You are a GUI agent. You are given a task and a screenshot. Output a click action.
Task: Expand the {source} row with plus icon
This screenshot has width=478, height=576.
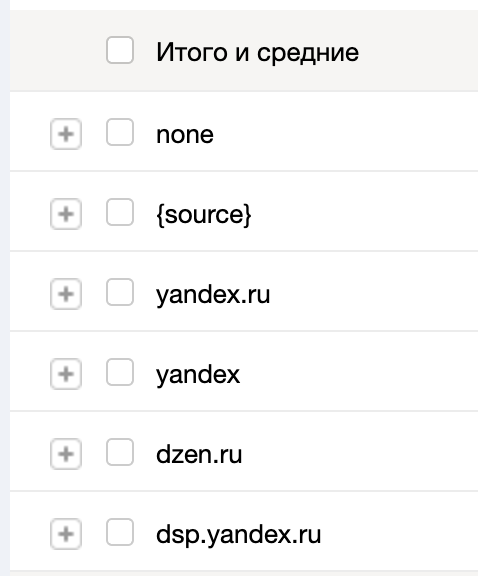point(66,214)
